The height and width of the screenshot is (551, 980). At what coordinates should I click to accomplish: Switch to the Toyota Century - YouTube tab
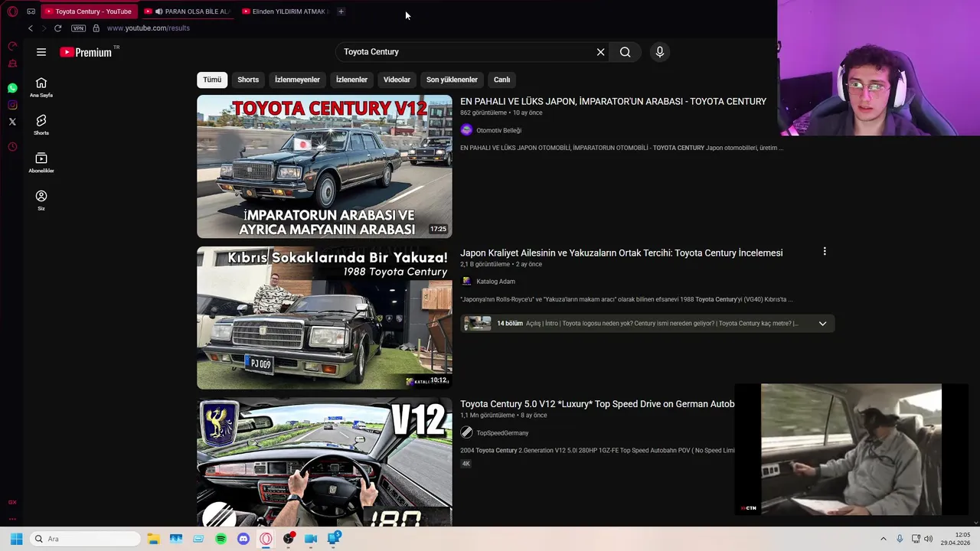pos(88,11)
